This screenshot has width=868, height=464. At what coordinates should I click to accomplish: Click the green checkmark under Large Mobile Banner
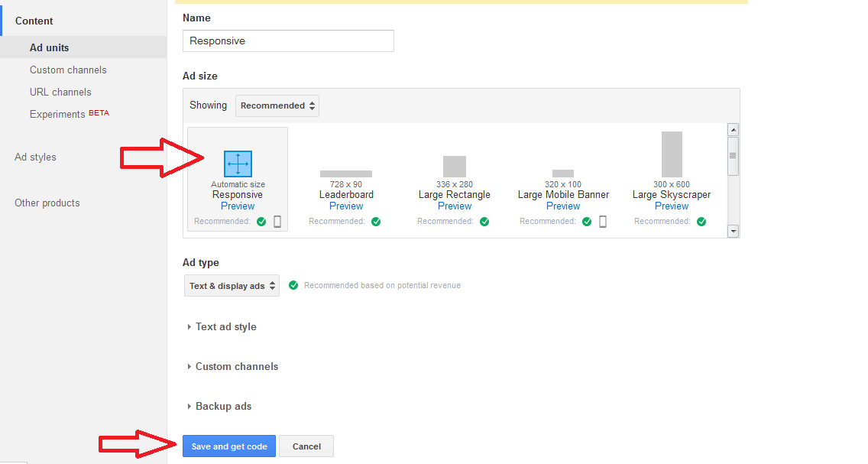coord(587,222)
